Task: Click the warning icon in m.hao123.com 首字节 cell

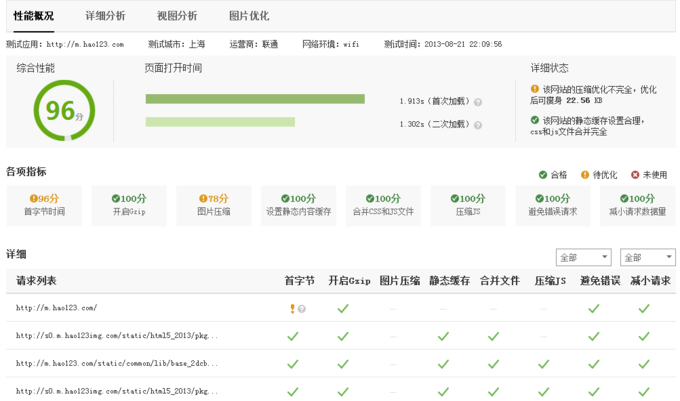Action: coord(292,308)
